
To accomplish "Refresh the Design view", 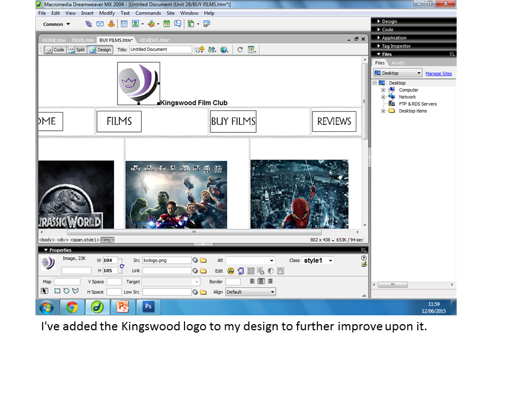I will coord(240,49).
